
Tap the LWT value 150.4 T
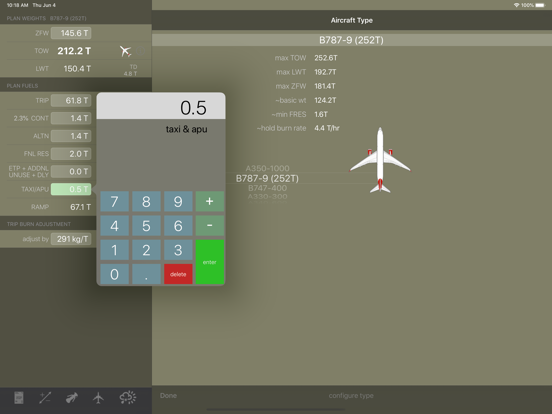pyautogui.click(x=77, y=69)
